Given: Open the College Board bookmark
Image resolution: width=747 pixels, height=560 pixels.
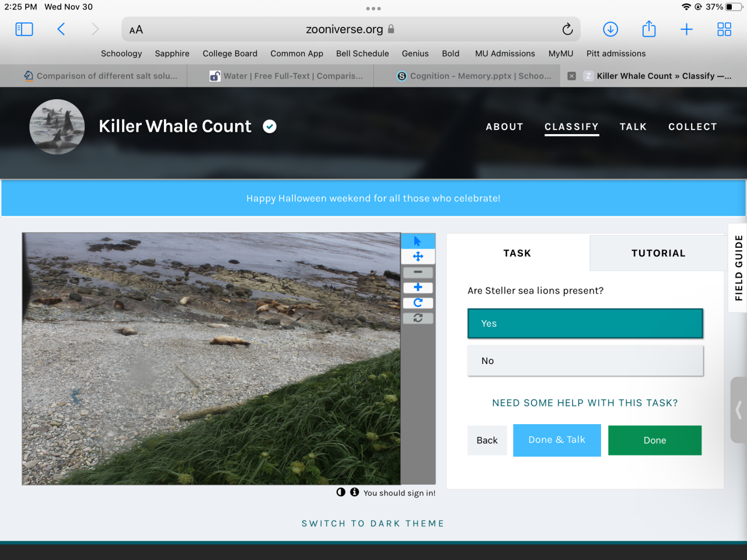Looking at the screenshot, I should pos(230,54).
